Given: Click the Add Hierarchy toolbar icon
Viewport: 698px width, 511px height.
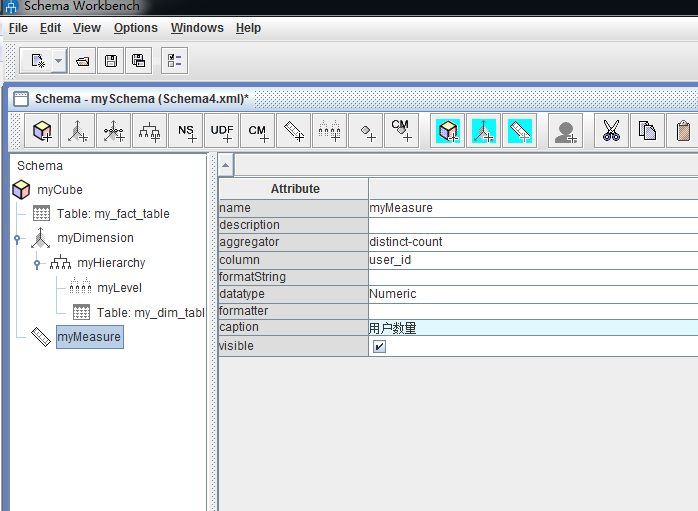Looking at the screenshot, I should click(150, 131).
